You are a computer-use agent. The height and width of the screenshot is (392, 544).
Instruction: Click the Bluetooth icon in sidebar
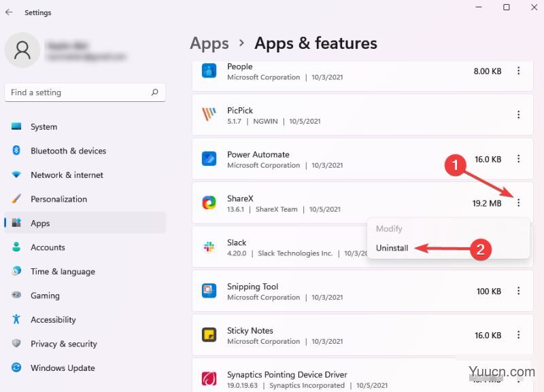[x=16, y=150]
